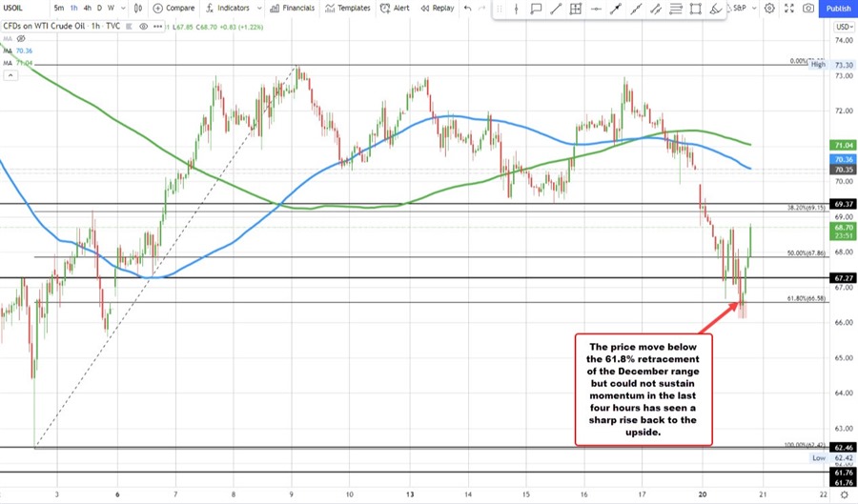The width and height of the screenshot is (858, 504).
Task: Select the arrow line drawing tool
Action: pos(616,9)
